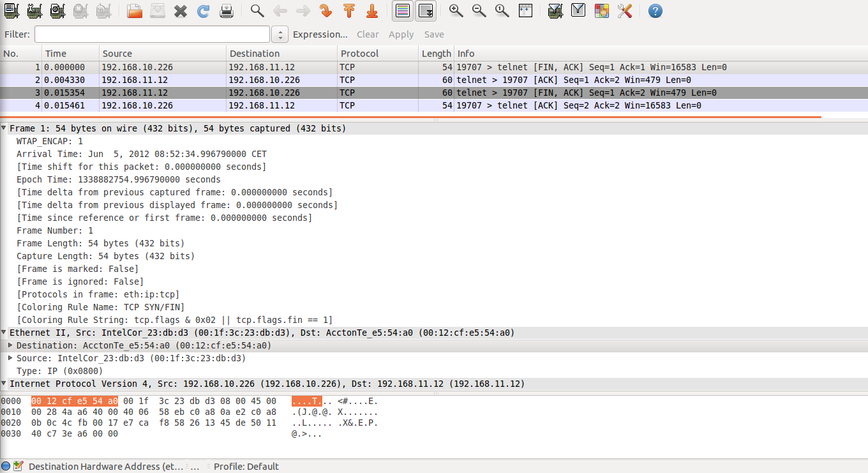Image resolution: width=868 pixels, height=473 pixels.
Task: Open preferences tools icon
Action: (624, 11)
